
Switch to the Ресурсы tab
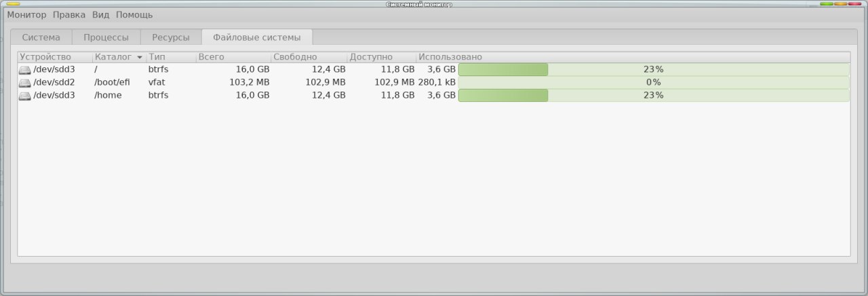click(x=171, y=37)
